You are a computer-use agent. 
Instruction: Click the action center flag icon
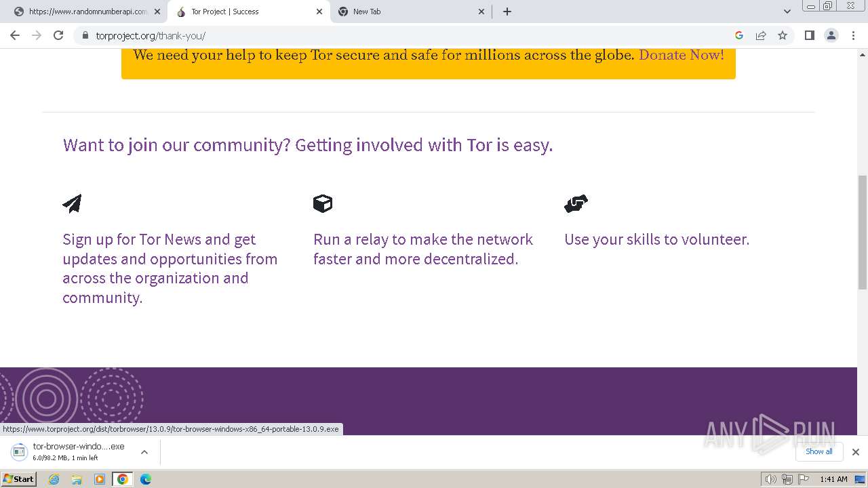(804, 479)
